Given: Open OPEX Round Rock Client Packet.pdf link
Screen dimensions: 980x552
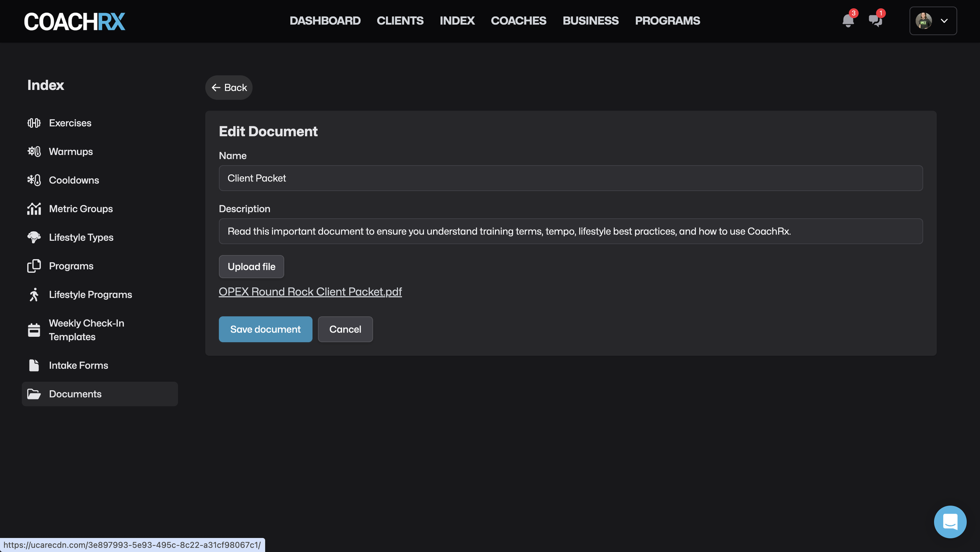Looking at the screenshot, I should (x=310, y=292).
